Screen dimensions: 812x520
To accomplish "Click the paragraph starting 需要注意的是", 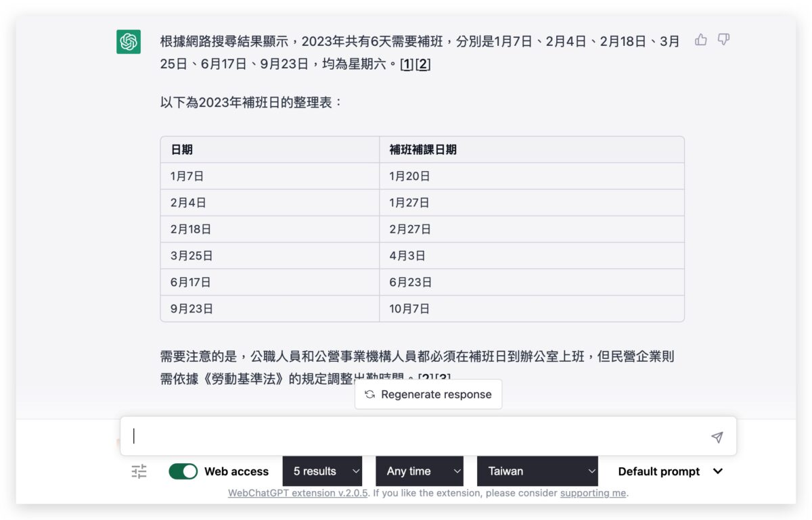I will pos(418,367).
